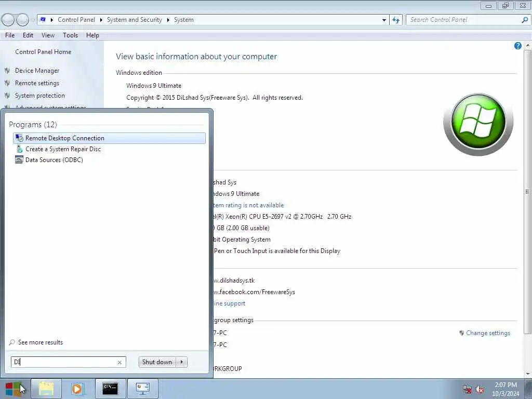Expand arrow after Control Panel breadcrumb

click(x=101, y=20)
